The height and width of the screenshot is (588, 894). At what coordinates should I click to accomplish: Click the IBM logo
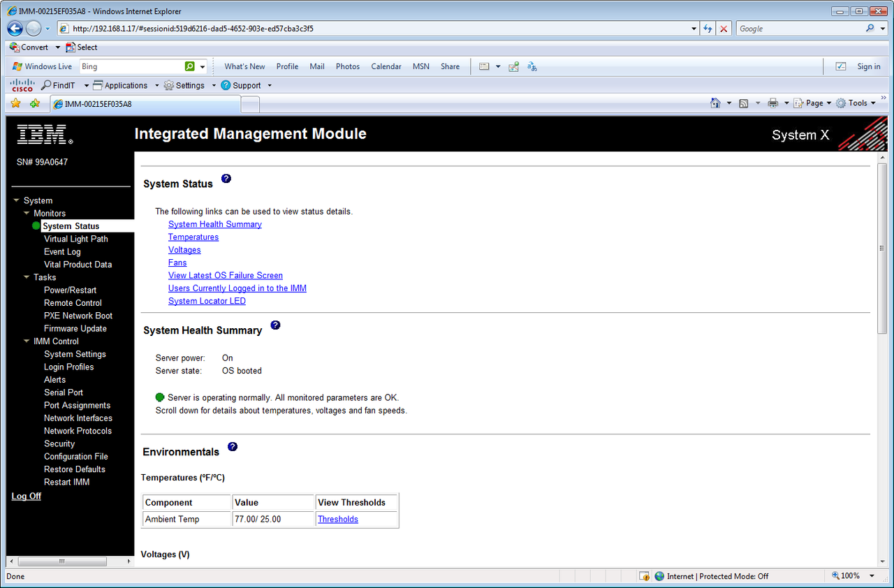(45, 135)
